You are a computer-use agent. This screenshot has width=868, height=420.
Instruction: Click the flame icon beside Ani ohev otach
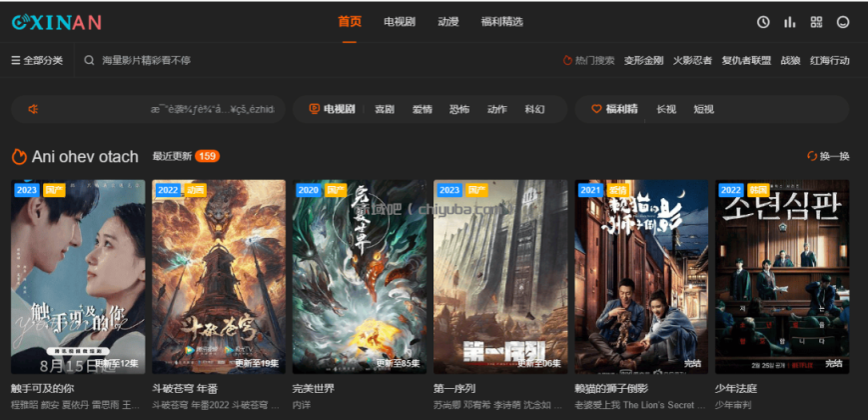click(x=19, y=157)
